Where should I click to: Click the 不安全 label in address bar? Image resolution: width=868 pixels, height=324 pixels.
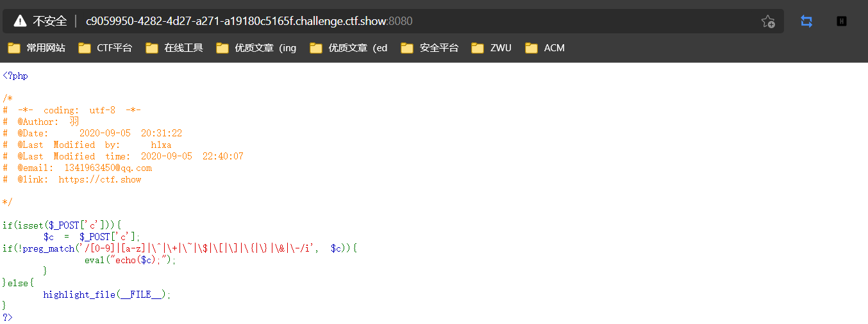pos(50,21)
